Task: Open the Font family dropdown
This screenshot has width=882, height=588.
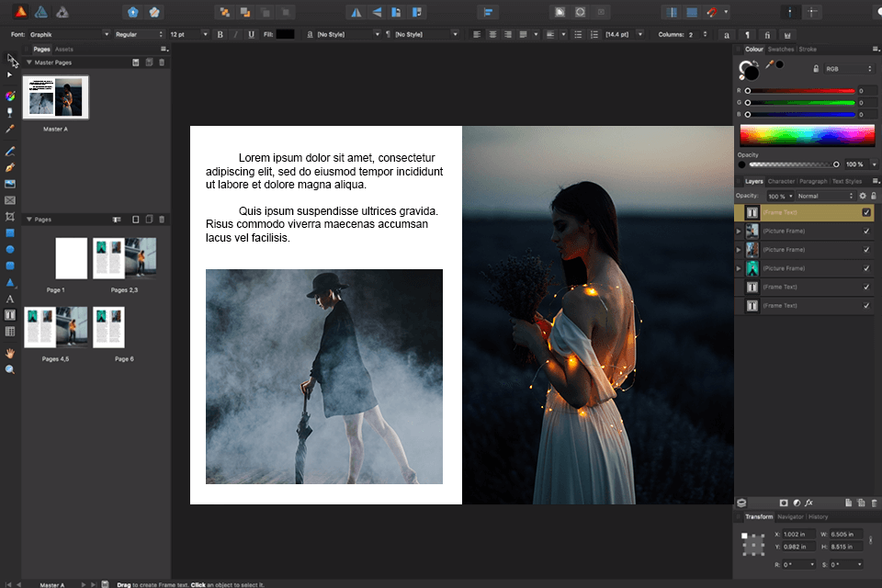Action: pos(69,34)
